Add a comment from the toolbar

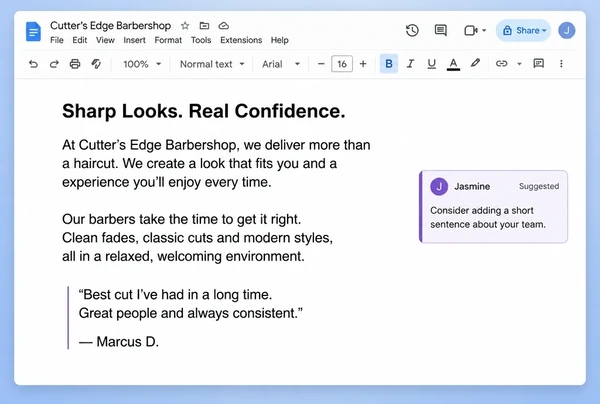[x=538, y=64]
